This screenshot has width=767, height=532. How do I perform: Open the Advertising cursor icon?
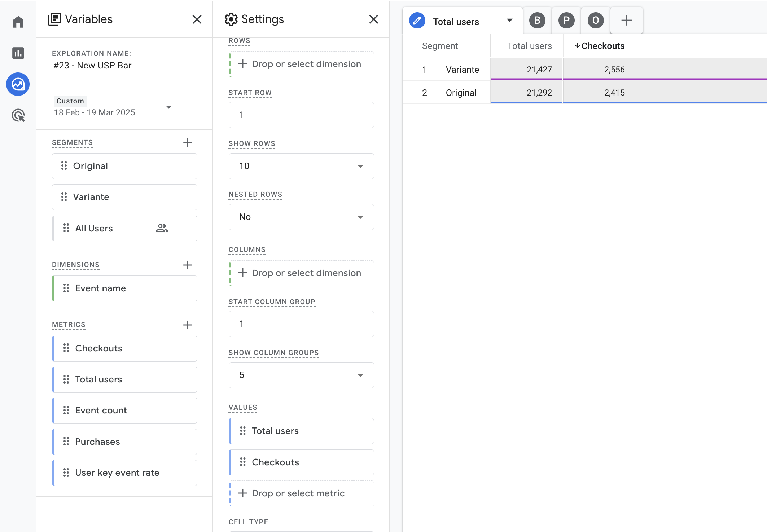pos(18,115)
